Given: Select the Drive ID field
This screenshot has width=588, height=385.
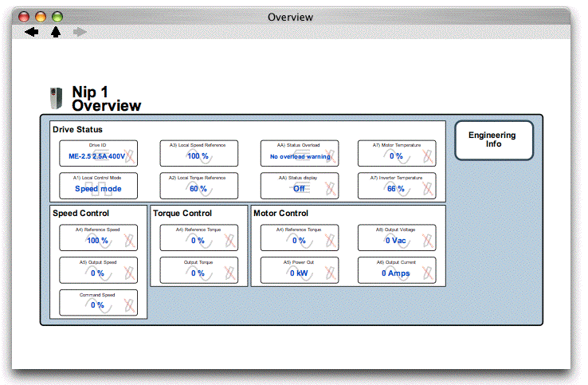Looking at the screenshot, I should [x=98, y=153].
